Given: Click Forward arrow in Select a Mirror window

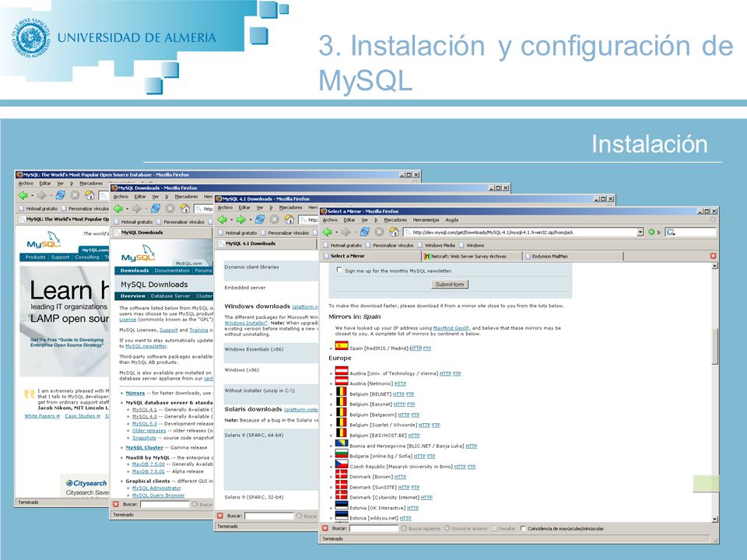Looking at the screenshot, I should coord(345,232).
